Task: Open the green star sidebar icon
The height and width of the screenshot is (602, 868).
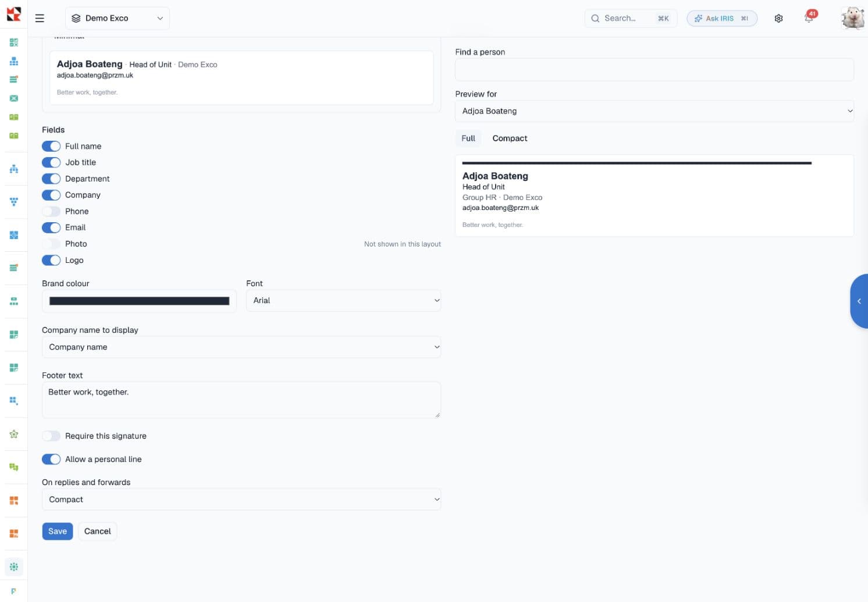Action: pyautogui.click(x=14, y=434)
